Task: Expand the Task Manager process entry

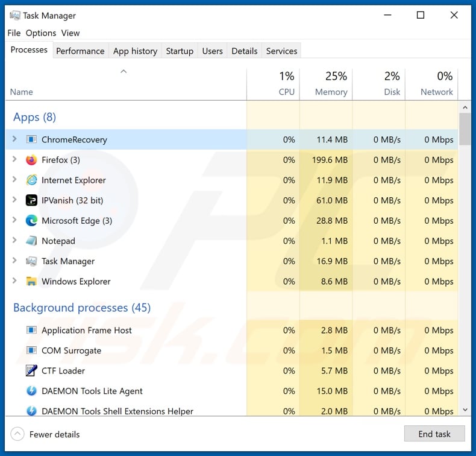Action: pos(14,261)
